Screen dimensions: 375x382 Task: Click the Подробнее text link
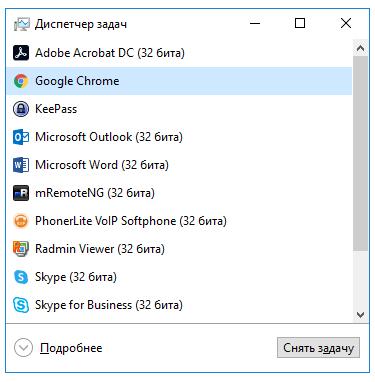(71, 348)
